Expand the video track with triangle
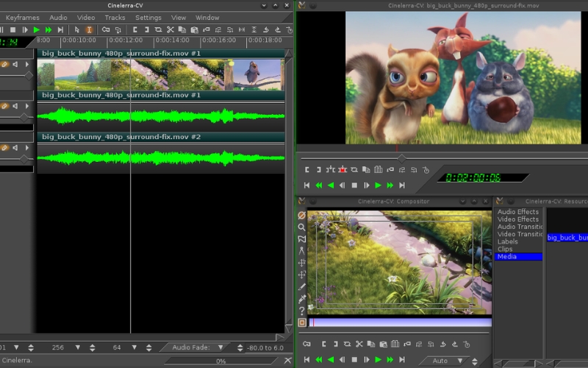The width and height of the screenshot is (588, 368). coord(27,64)
